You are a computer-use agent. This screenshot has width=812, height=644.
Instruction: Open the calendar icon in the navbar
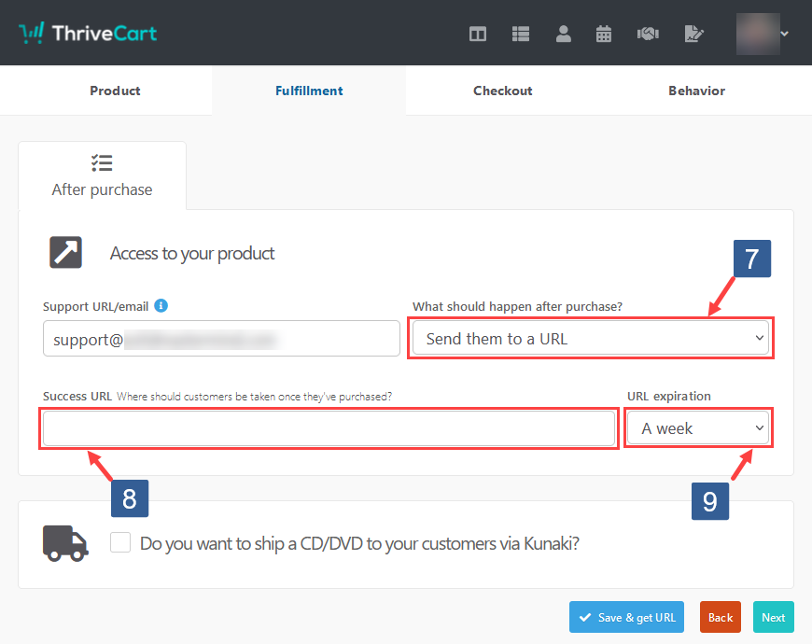click(x=604, y=34)
